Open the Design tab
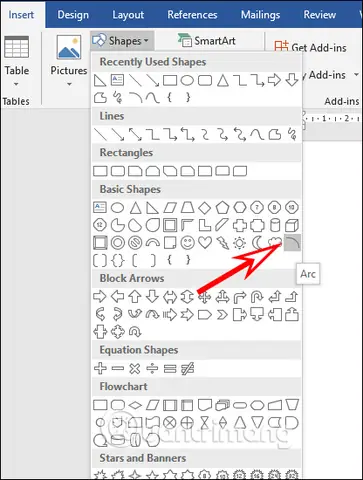The height and width of the screenshot is (480, 363). point(73,15)
